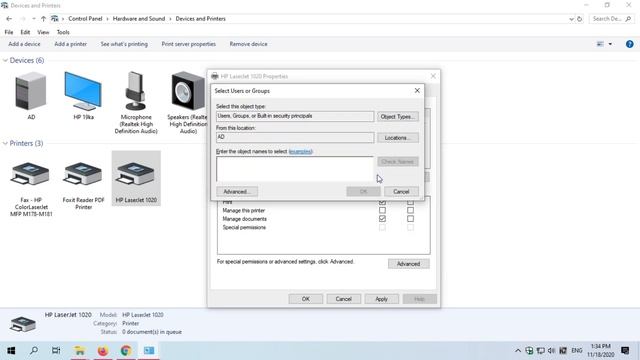
Task: Enable Deny for Manage this printer
Action: [x=410, y=210]
